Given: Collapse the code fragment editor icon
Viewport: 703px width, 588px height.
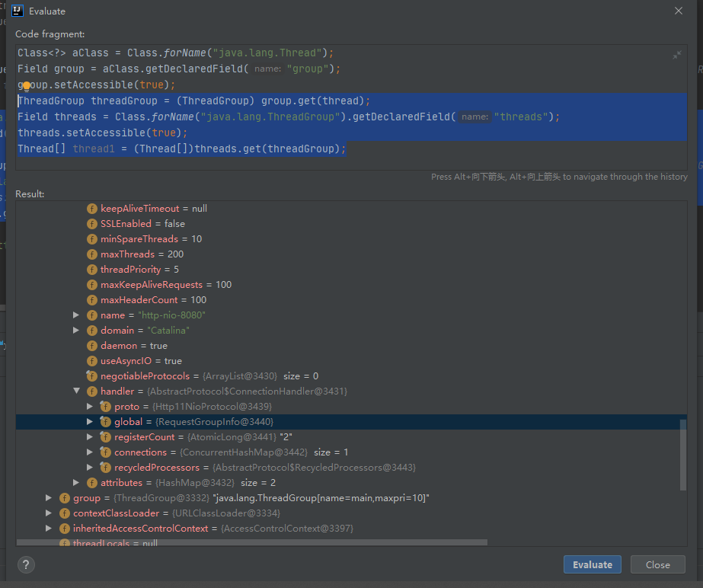Looking at the screenshot, I should click(x=677, y=55).
